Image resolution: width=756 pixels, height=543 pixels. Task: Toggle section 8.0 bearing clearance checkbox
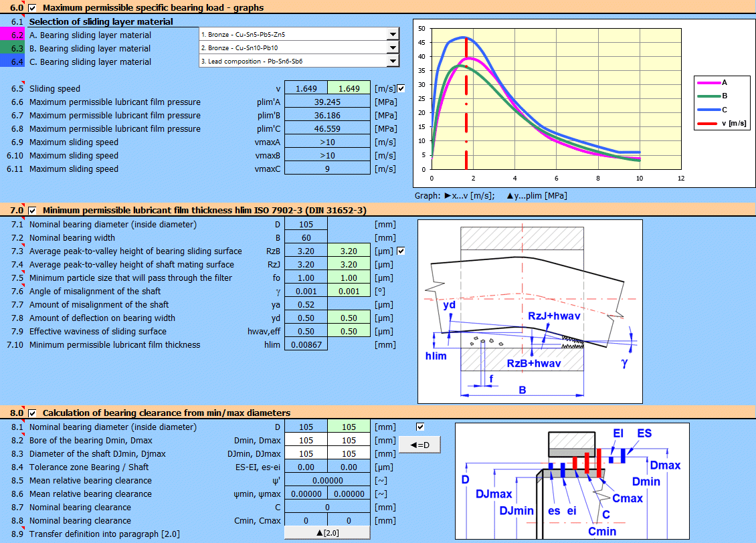click(32, 413)
